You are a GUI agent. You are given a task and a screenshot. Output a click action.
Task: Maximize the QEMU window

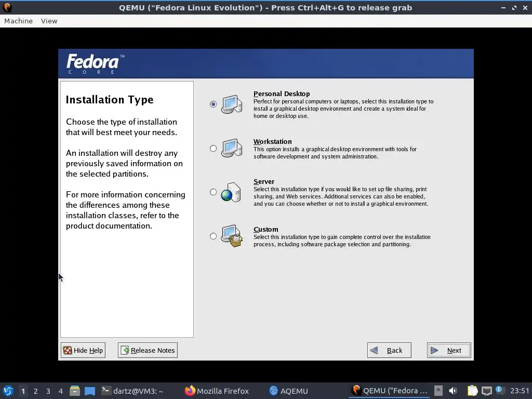[x=514, y=7]
